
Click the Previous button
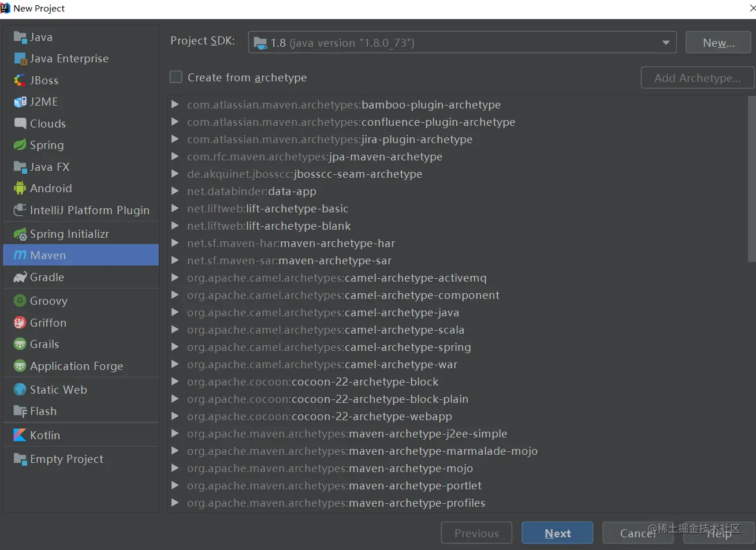tap(476, 533)
